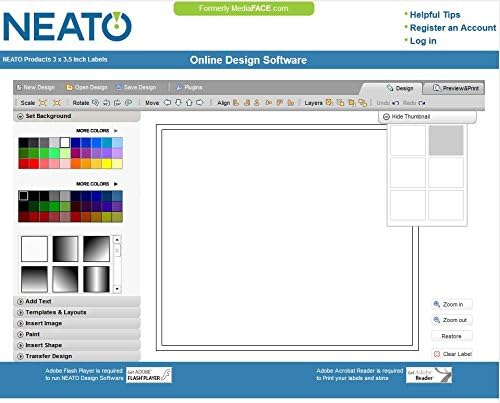Expand the Templates & Layouts panel
Viewport: 500px width, 403px height.
click(77, 312)
